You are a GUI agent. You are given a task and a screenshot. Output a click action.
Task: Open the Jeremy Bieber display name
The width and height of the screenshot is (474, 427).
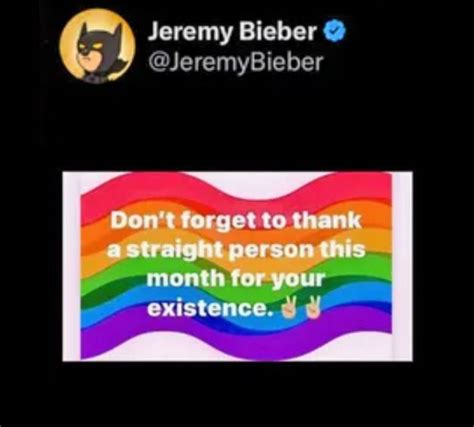232,31
